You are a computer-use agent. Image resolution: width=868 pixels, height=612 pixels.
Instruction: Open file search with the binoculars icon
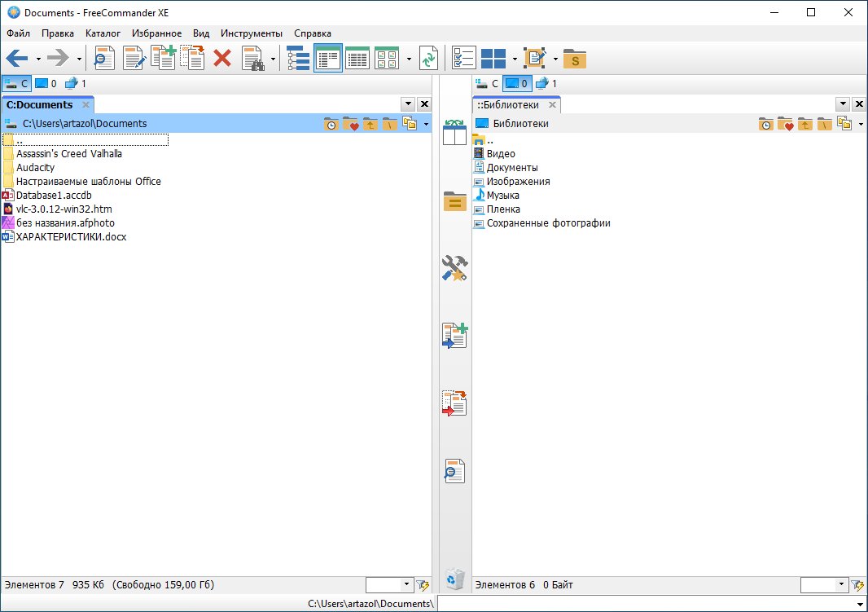pos(253,58)
